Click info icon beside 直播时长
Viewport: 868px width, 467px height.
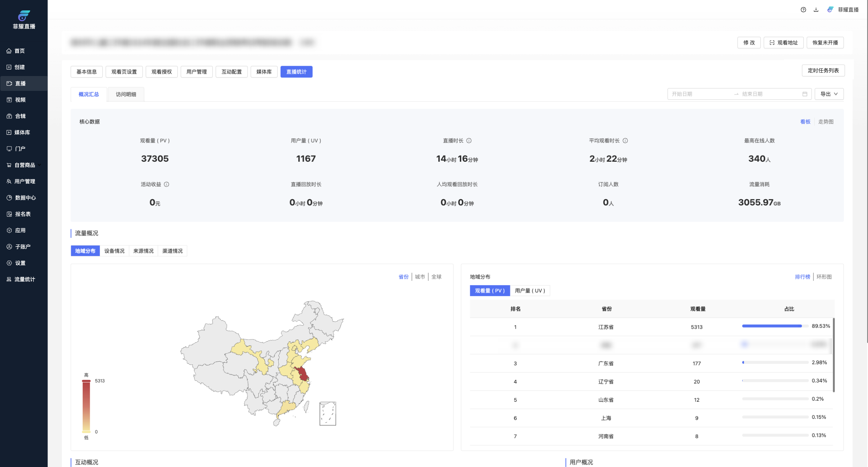[469, 141]
